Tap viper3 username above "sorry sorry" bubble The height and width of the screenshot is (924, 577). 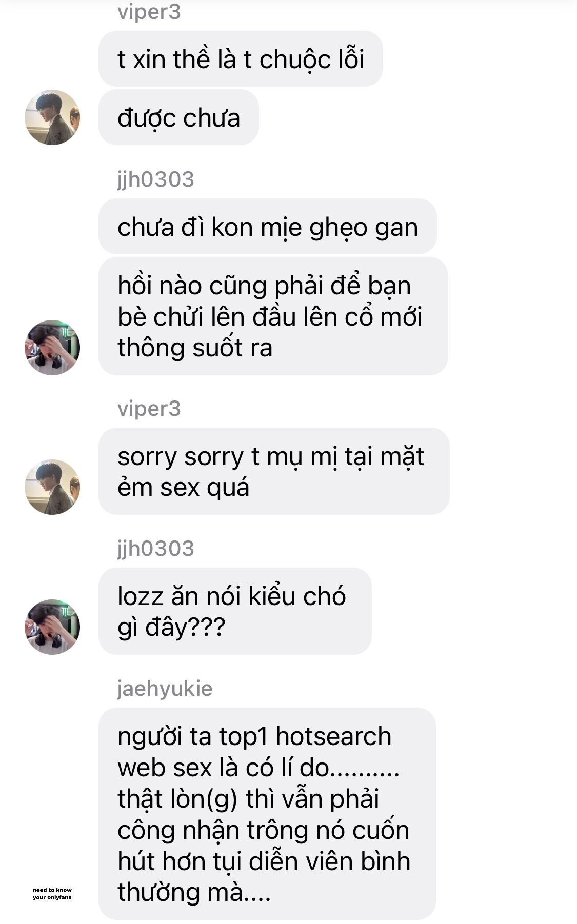(149, 409)
